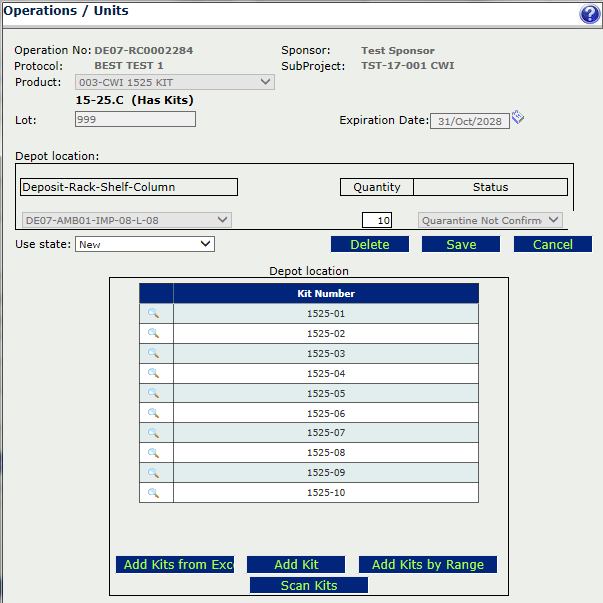Select kit number 1525-04 cell
The image size is (603, 603).
[x=326, y=373]
